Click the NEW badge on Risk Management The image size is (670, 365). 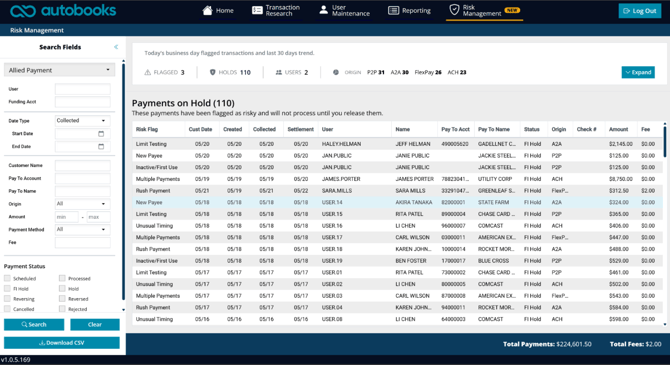coord(512,10)
